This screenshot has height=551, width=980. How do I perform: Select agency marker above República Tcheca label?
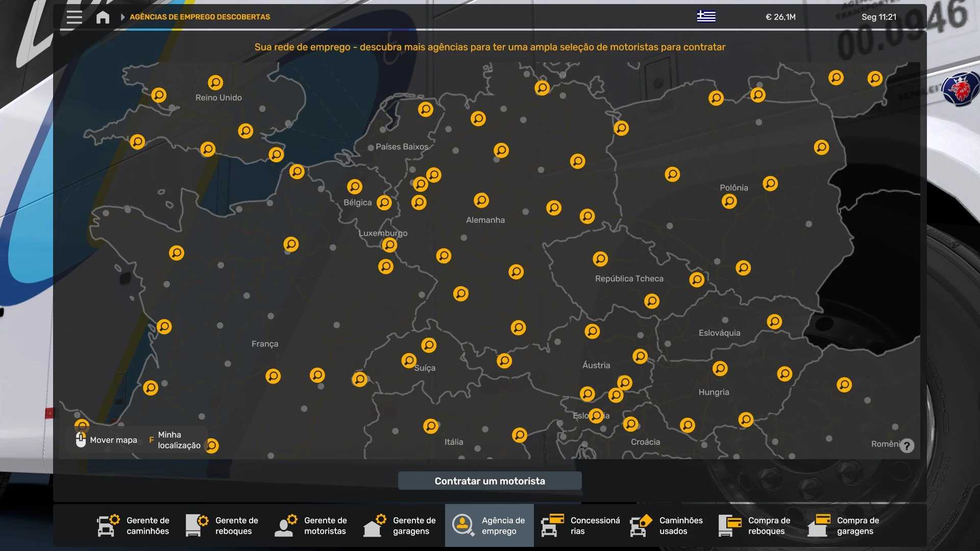pos(600,259)
